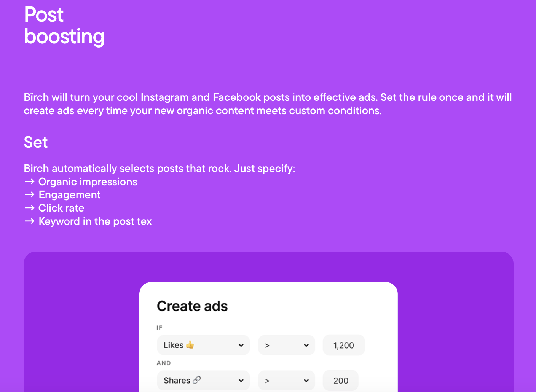Click the Set subheading

pos(36,142)
